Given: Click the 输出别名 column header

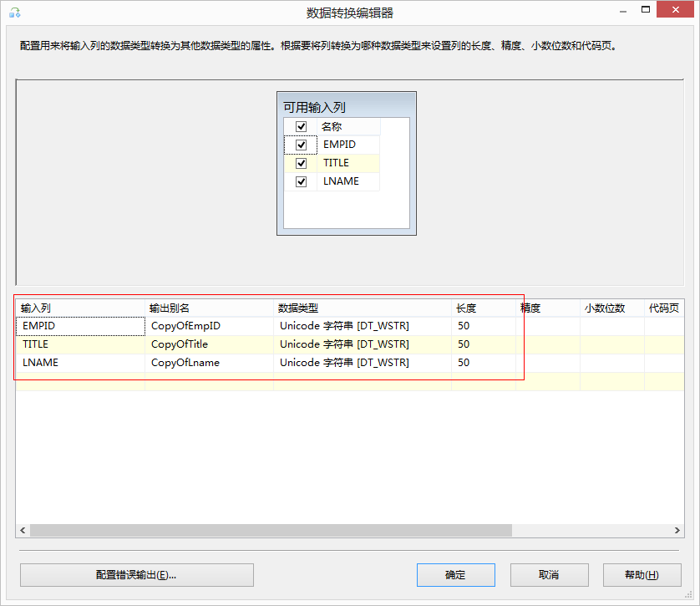Looking at the screenshot, I should tap(209, 308).
